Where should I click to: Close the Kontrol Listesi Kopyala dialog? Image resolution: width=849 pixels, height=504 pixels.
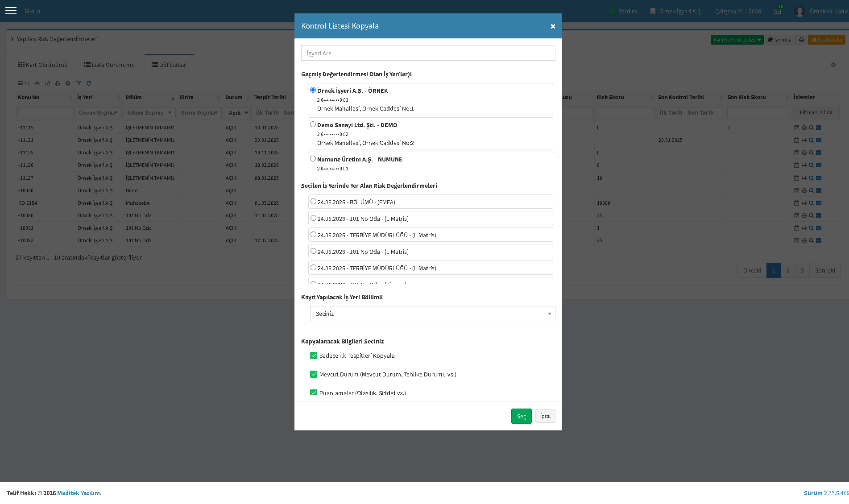[x=553, y=26]
